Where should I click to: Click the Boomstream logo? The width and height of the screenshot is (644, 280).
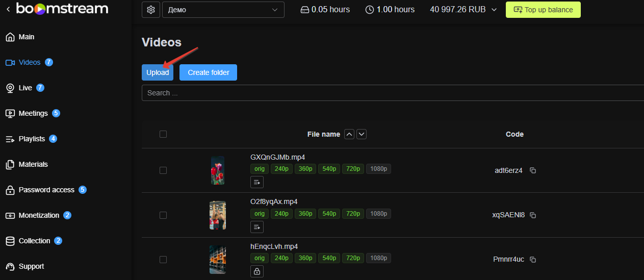click(x=62, y=9)
